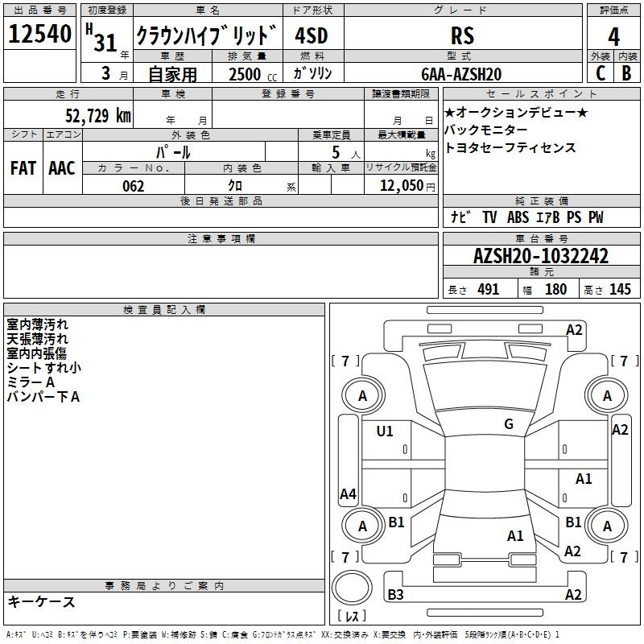Click the inspector note バンパー下A
The height and width of the screenshot is (644, 644).
[x=43, y=397]
